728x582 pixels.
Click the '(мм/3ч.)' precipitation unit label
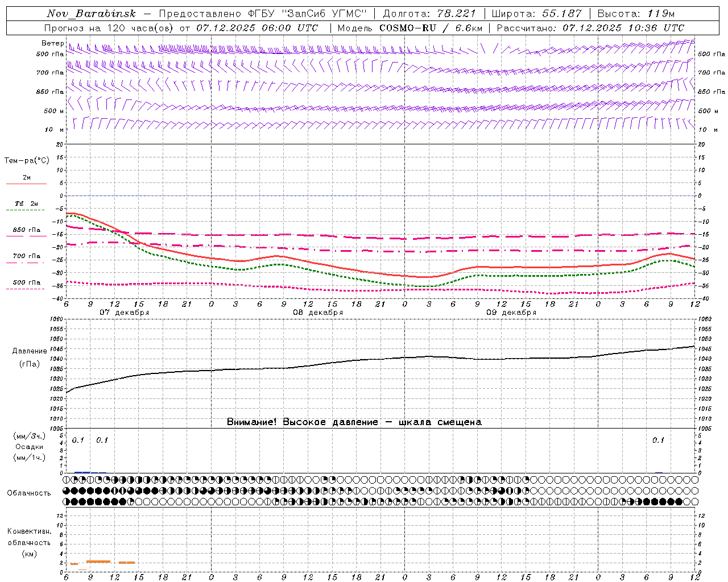click(29, 436)
